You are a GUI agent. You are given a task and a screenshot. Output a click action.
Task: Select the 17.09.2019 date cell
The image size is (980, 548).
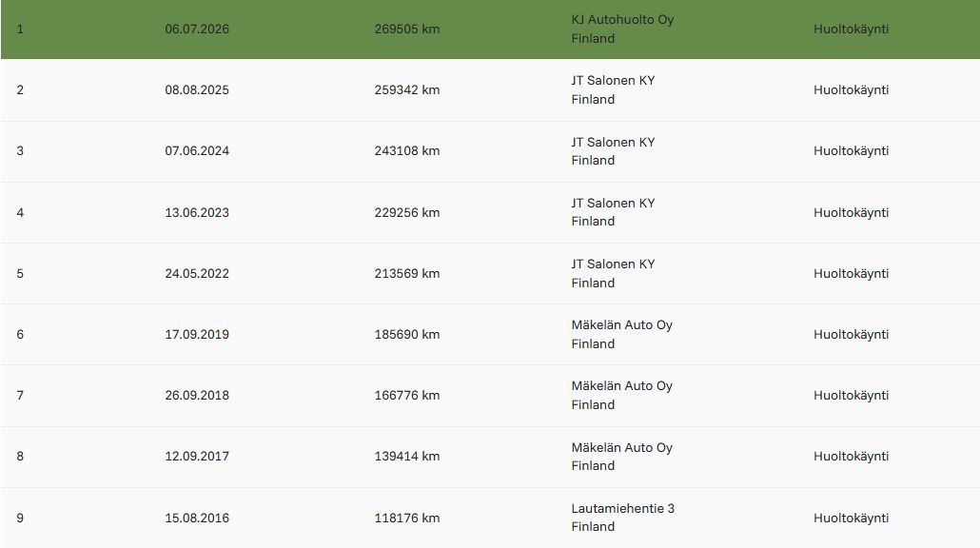pyautogui.click(x=197, y=334)
